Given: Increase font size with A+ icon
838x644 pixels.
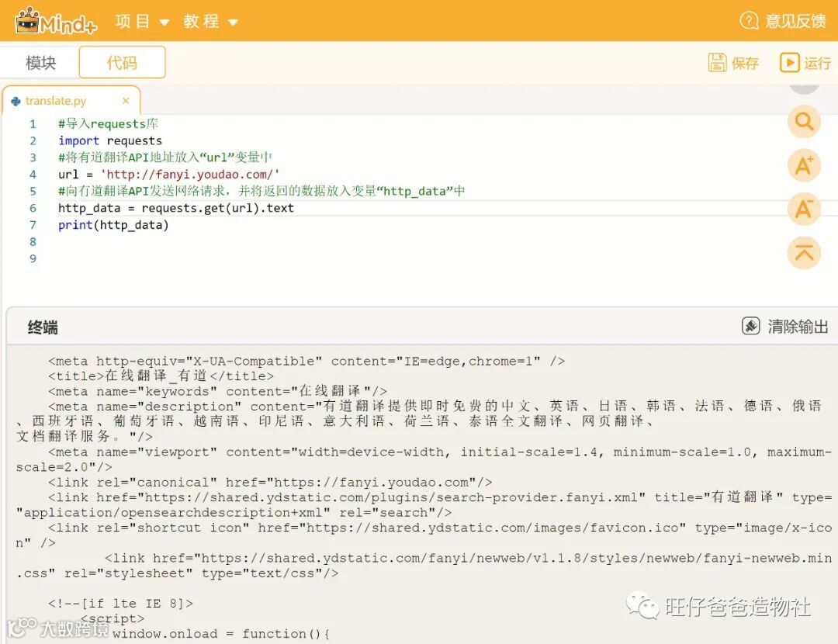Looking at the screenshot, I should pos(804,165).
